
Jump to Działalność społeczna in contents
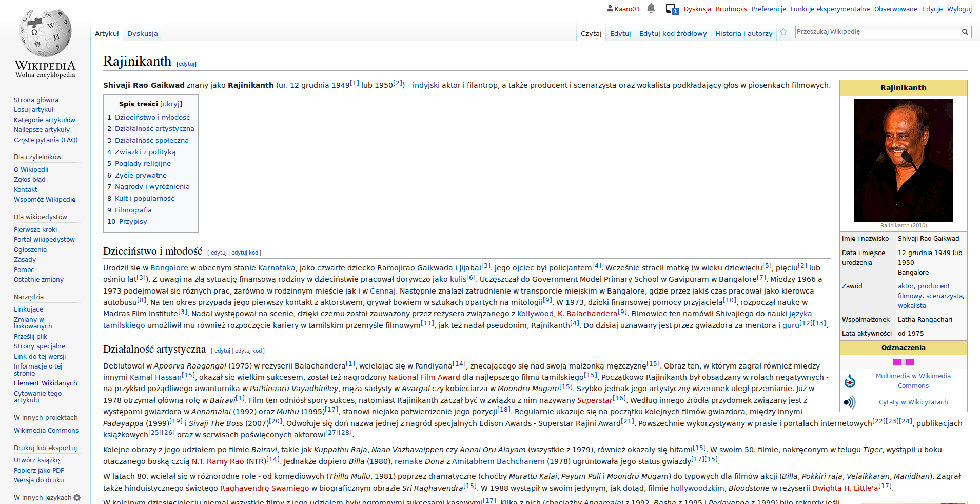pyautogui.click(x=151, y=141)
